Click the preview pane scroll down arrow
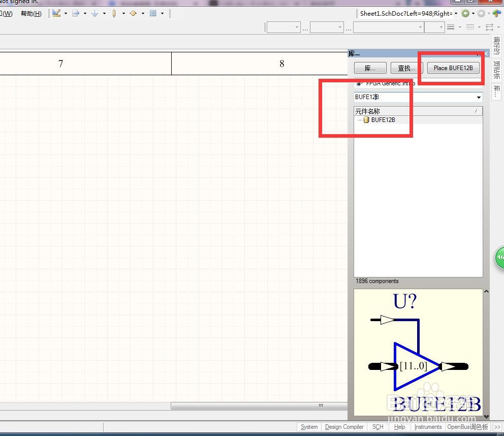The width and height of the screenshot is (504, 436). point(487,417)
